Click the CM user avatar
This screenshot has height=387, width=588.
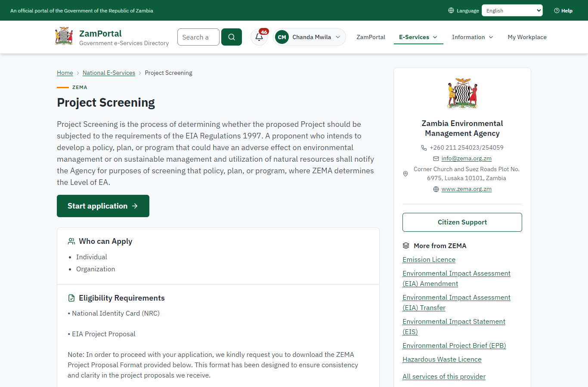[282, 37]
